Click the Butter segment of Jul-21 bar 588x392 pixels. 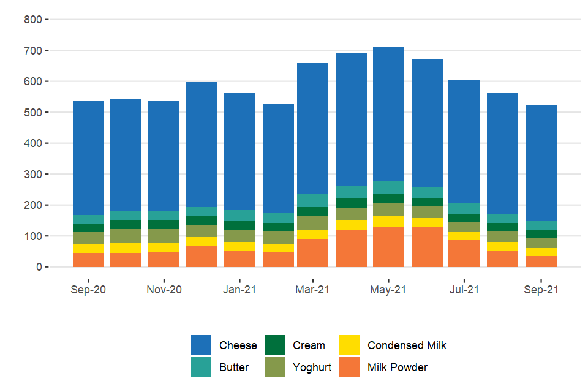(464, 208)
